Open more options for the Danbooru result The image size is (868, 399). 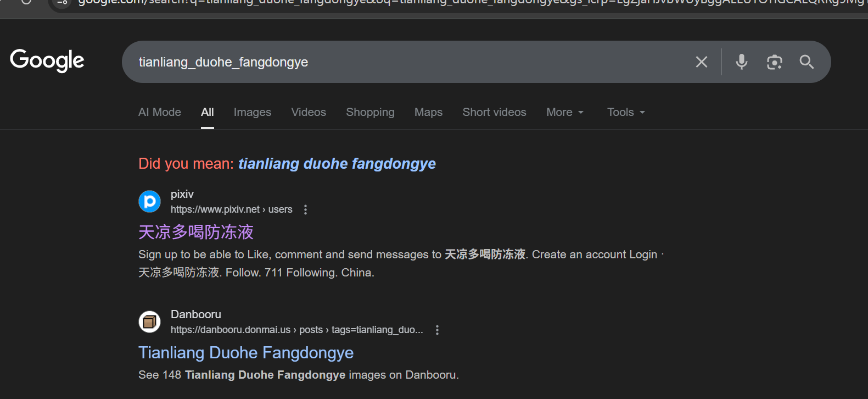[x=437, y=330]
